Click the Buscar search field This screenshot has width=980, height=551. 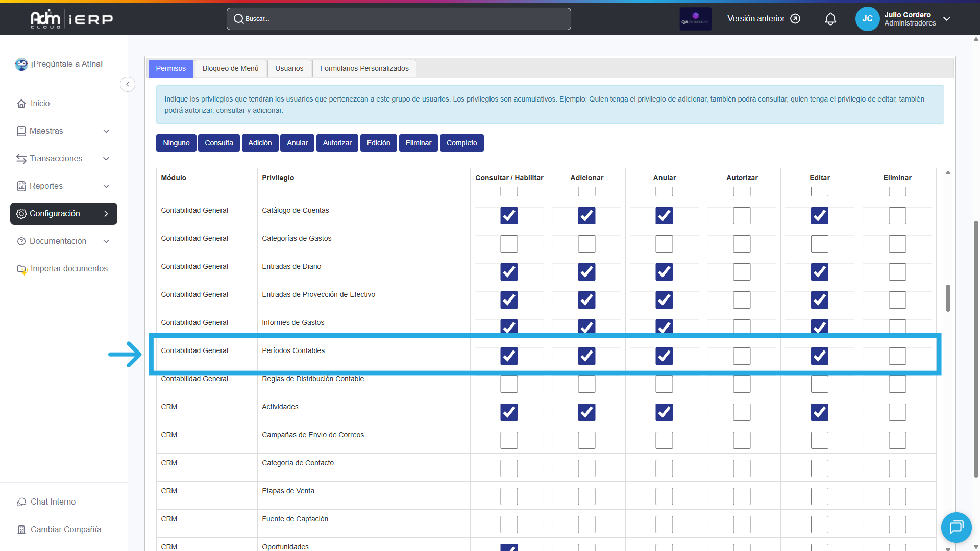pos(398,19)
